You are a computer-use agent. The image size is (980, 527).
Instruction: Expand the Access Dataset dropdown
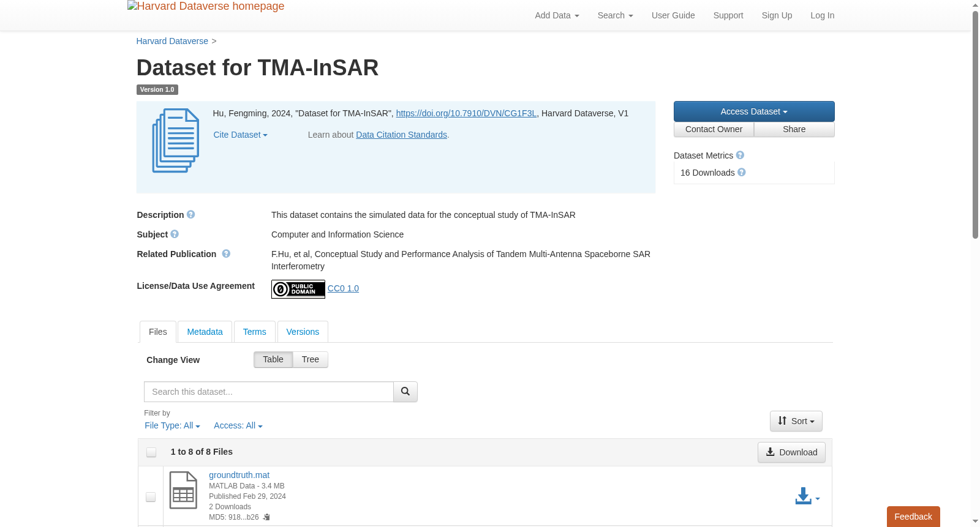pyautogui.click(x=754, y=111)
